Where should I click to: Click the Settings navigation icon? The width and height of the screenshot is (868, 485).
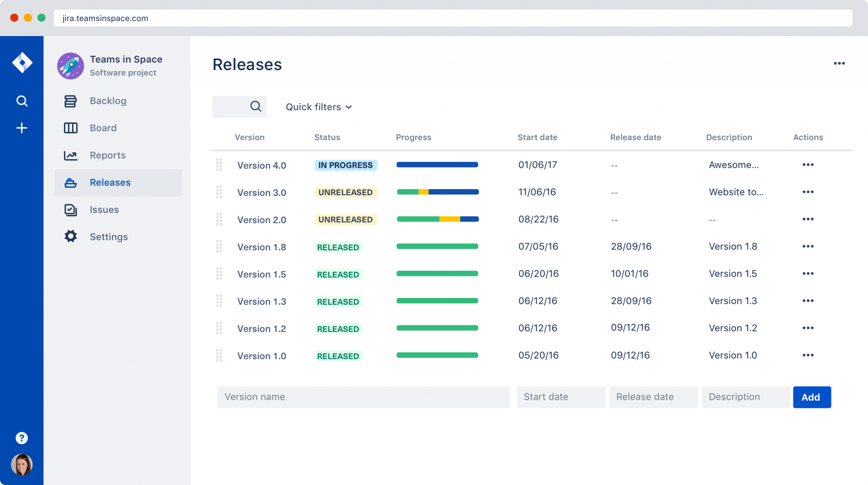click(70, 237)
